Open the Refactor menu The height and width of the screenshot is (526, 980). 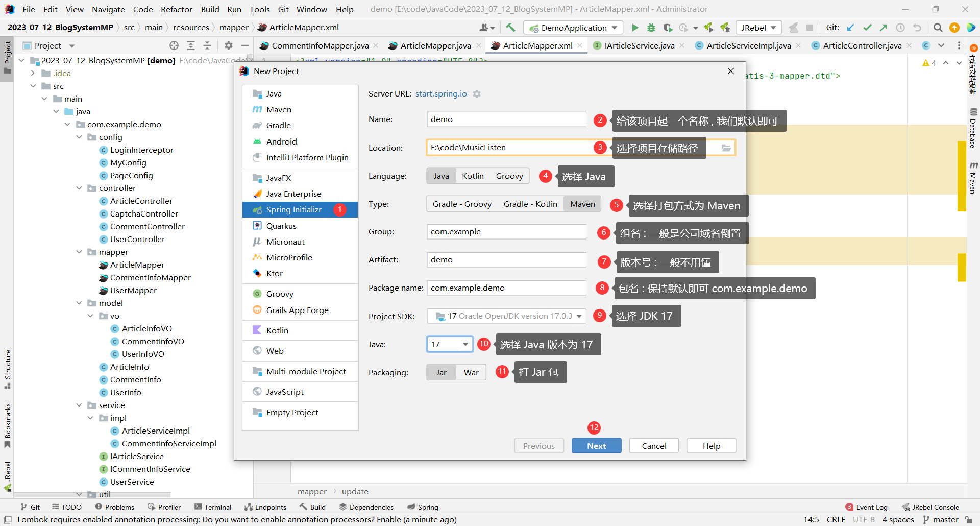176,9
